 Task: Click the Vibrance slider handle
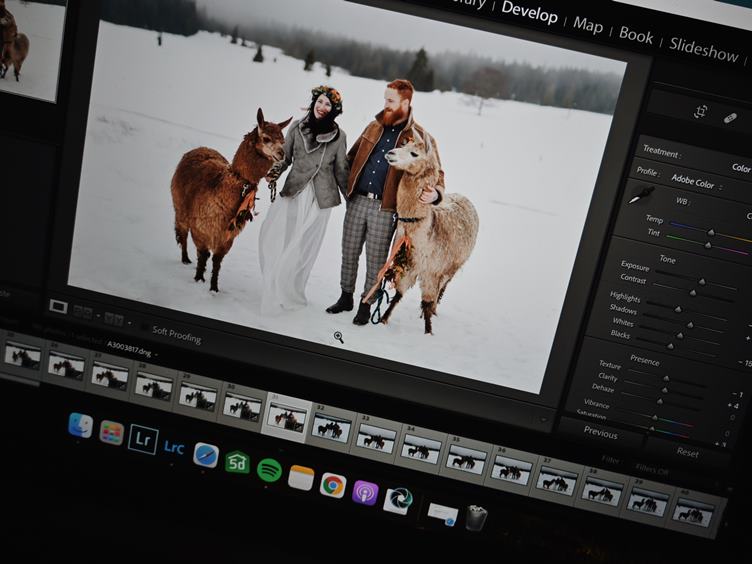(x=655, y=417)
